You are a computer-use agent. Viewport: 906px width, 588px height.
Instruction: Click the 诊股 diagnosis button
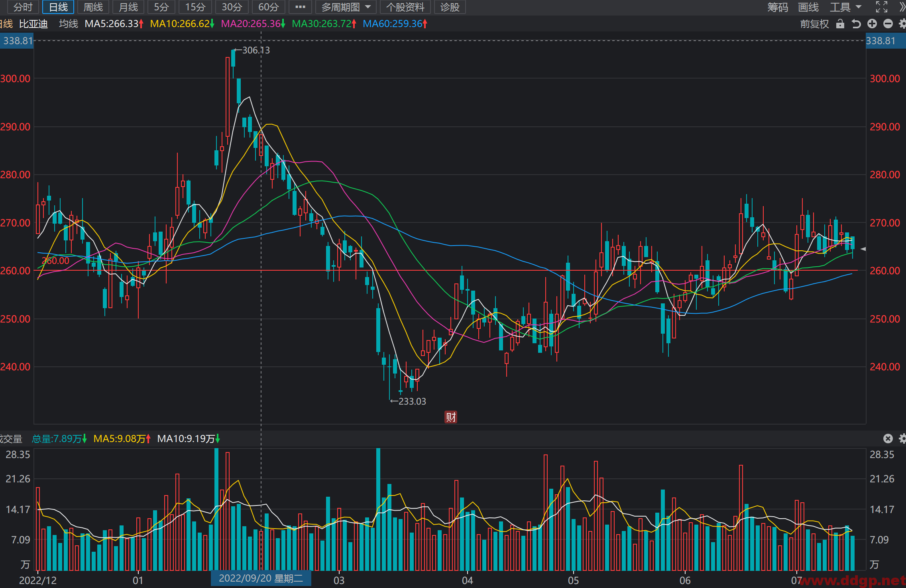(450, 7)
